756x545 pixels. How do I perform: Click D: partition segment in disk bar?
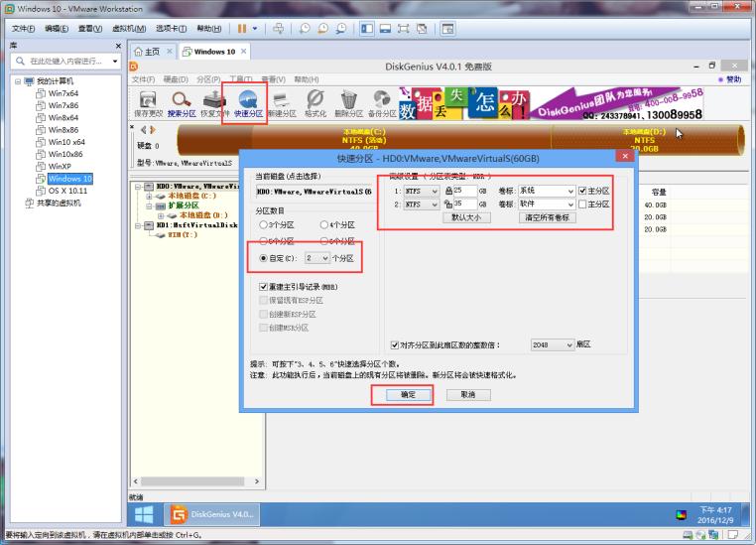pos(646,139)
